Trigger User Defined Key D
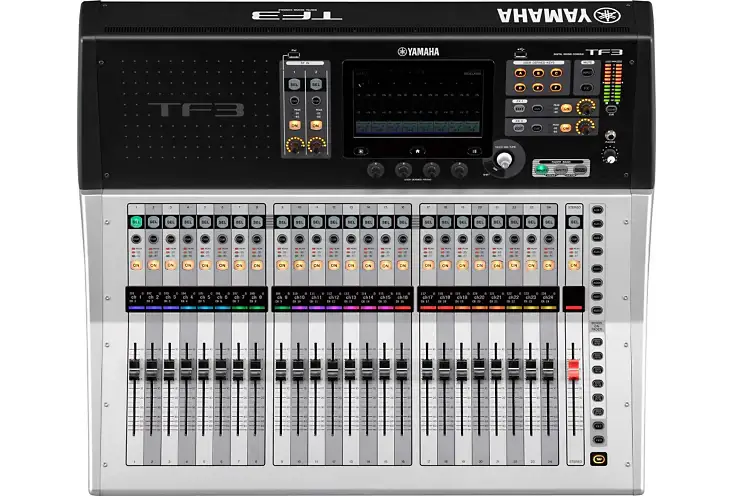This screenshot has width=734, height=496. [x=520, y=88]
